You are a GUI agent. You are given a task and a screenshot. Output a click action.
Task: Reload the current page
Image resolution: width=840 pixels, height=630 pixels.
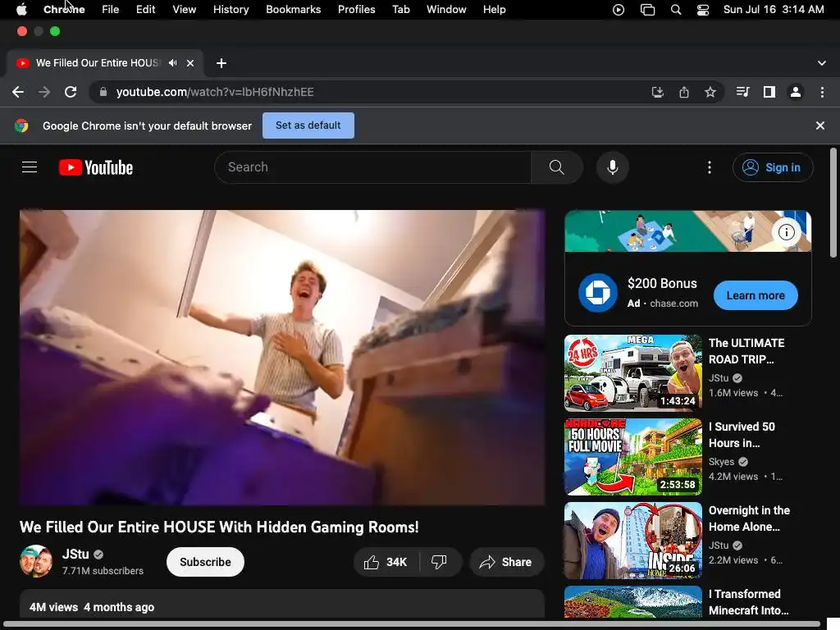tap(71, 92)
